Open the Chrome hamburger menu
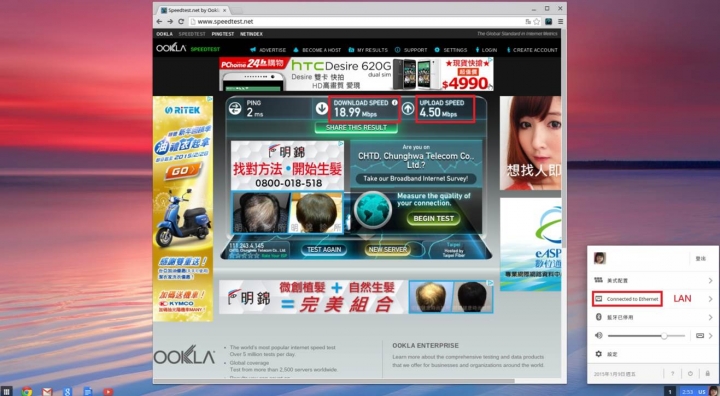 point(560,22)
